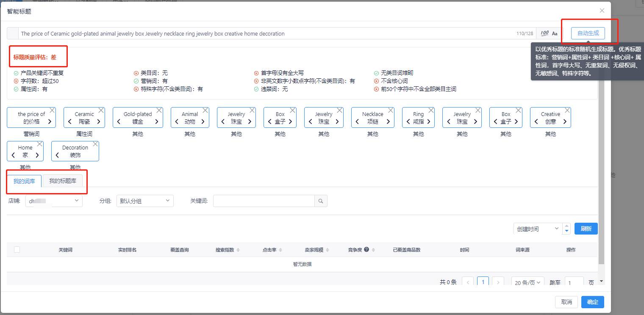This screenshot has height=315, width=644.
Task: Remove the Ceramic keyword chip
Action: [101, 110]
